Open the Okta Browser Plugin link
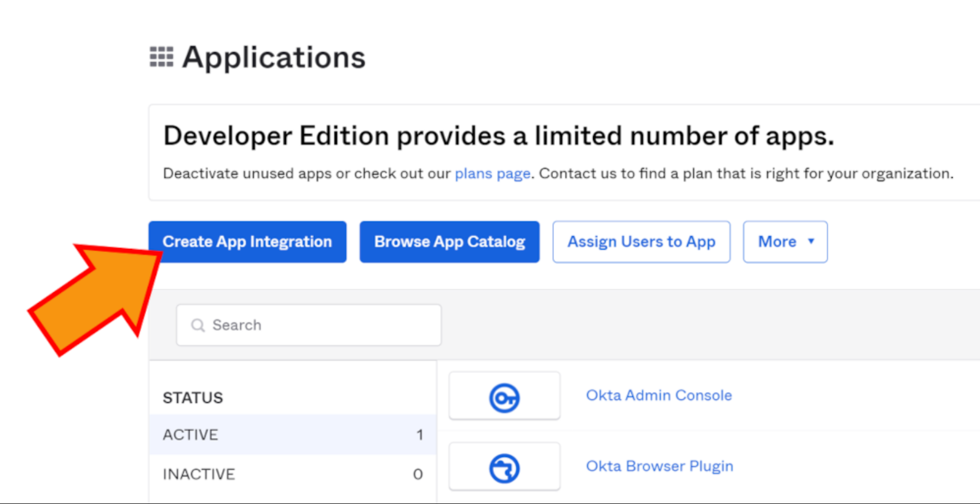Screen dimensions: 980x504 point(659,466)
